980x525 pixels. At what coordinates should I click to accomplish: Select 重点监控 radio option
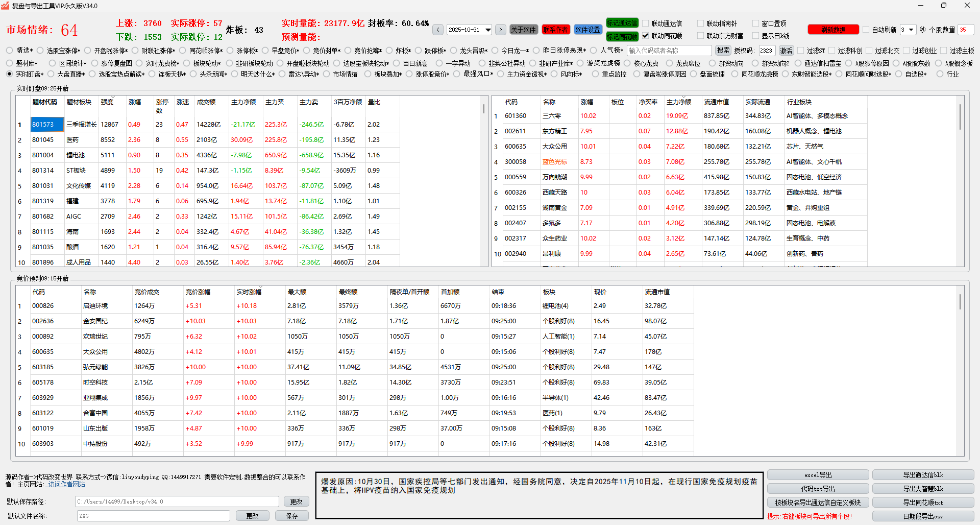pyautogui.click(x=596, y=74)
